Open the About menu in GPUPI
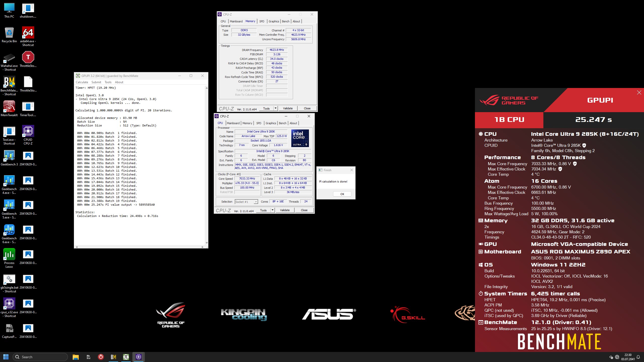The image size is (644, 362). 119,82
